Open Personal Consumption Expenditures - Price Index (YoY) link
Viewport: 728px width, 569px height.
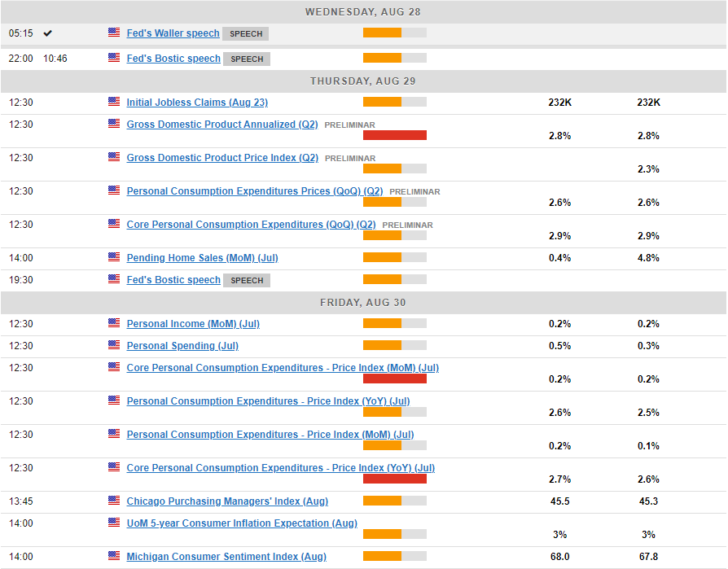tap(268, 401)
